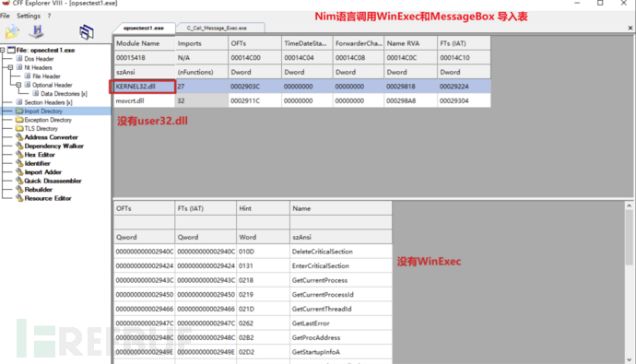The width and height of the screenshot is (636, 364).
Task: Select the GetCurrentThreadId import row
Action: pyautogui.click(x=253, y=309)
